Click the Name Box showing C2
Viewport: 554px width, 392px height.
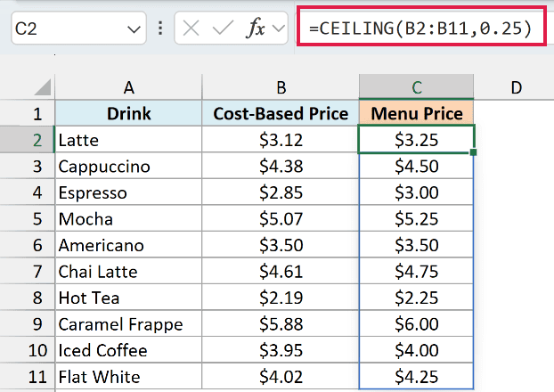[78, 29]
